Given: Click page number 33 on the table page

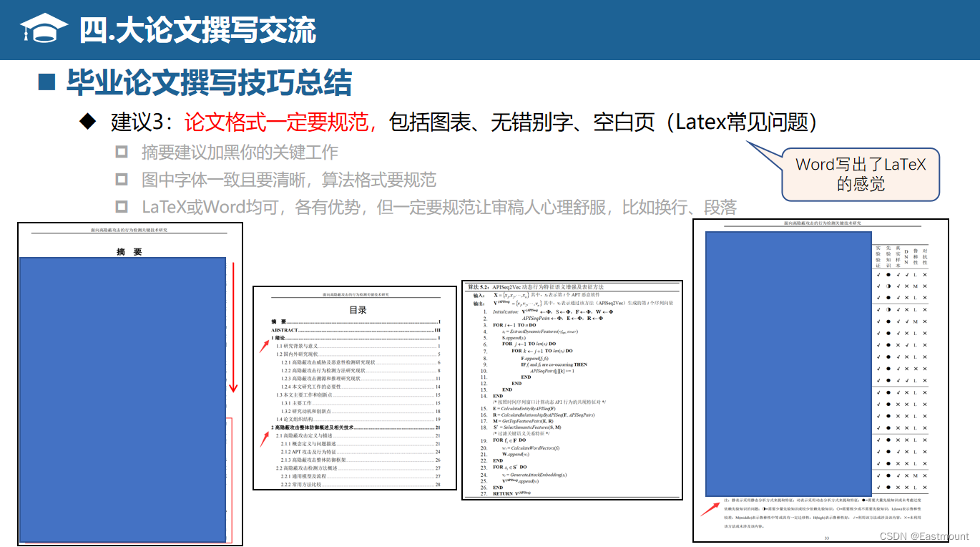Looking at the screenshot, I should click(x=826, y=537).
